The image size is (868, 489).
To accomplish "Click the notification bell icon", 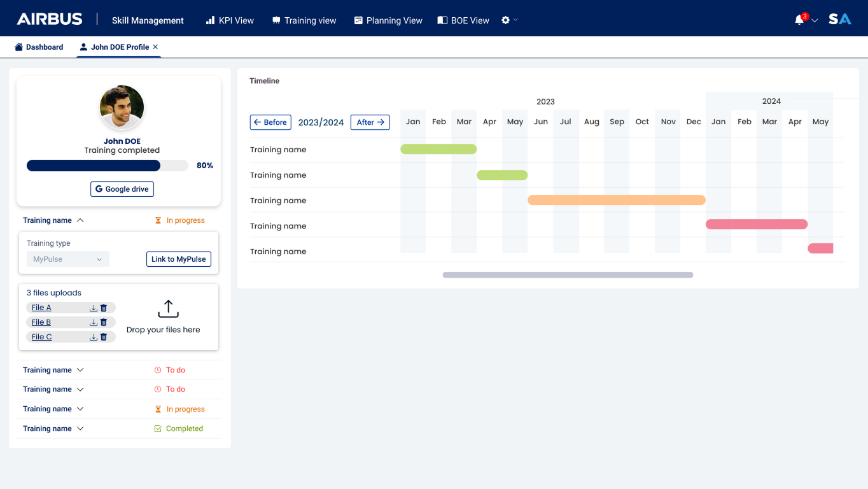I will coord(800,20).
